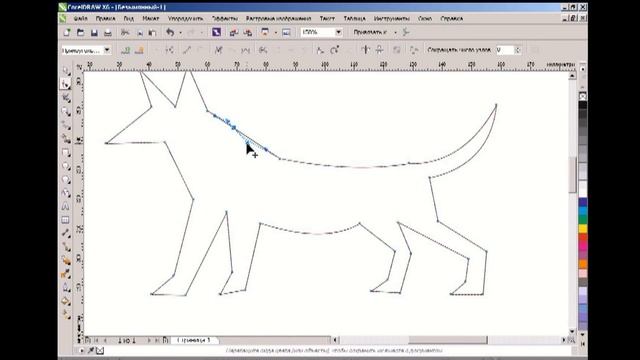Click the Delete nodes icon in property bar
This screenshot has width=640, height=360.
click(139, 50)
